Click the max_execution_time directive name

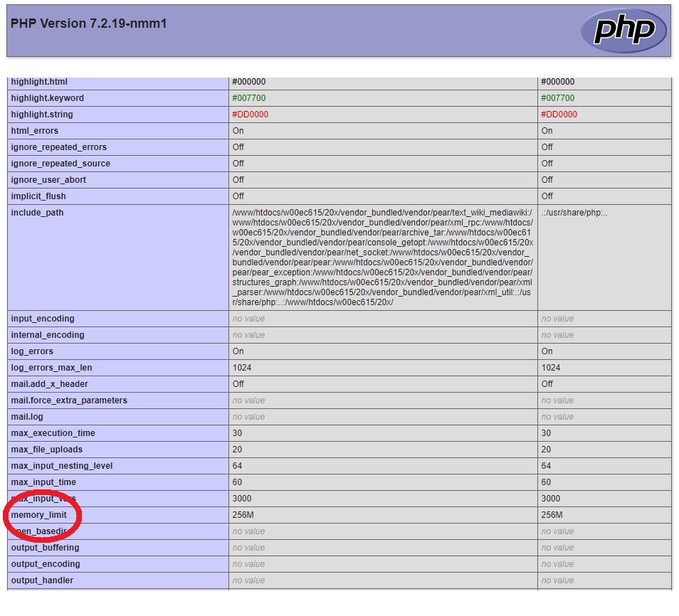tap(53, 433)
